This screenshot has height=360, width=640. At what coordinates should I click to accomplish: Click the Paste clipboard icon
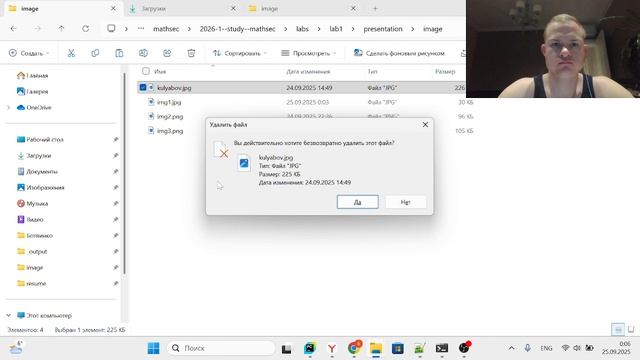pos(119,53)
